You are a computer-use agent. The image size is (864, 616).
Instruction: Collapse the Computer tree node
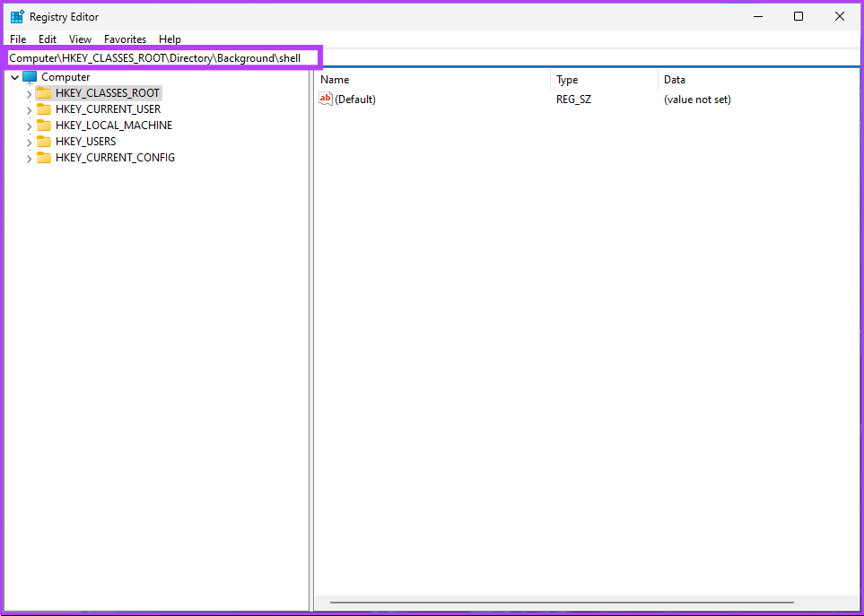pyautogui.click(x=15, y=78)
